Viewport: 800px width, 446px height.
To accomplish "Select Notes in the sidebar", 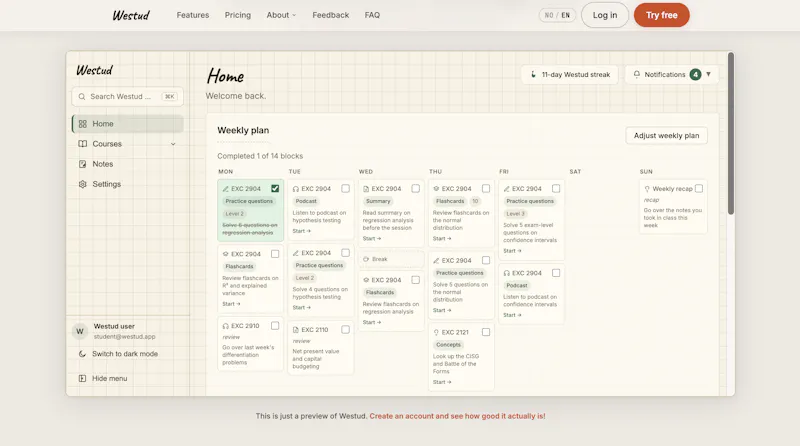I will coord(128,164).
